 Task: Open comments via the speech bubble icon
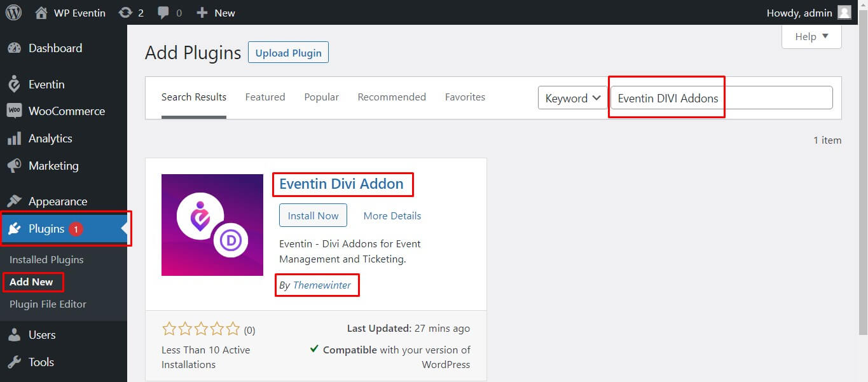coord(163,12)
